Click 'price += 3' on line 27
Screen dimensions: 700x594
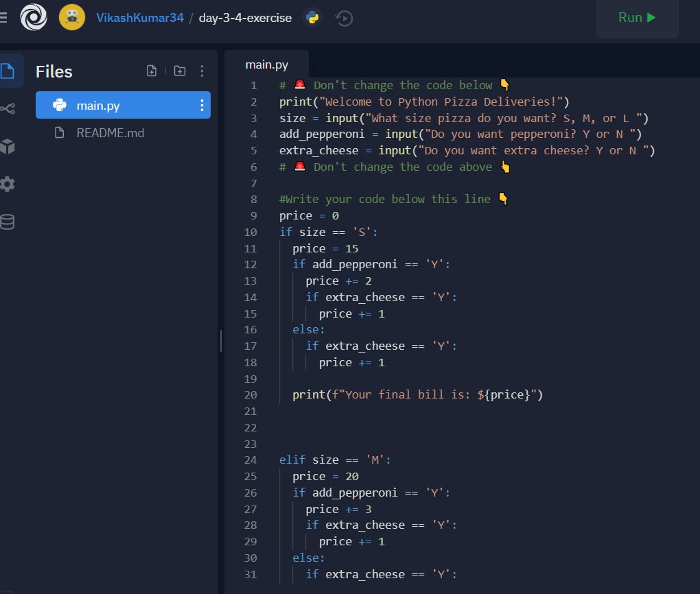click(338, 509)
